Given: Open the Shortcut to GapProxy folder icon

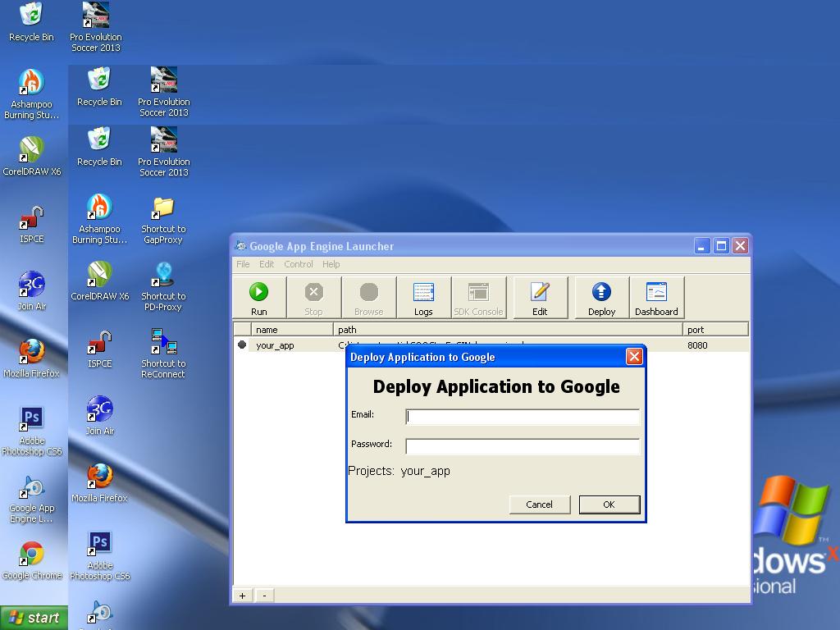Looking at the screenshot, I should 163,221.
